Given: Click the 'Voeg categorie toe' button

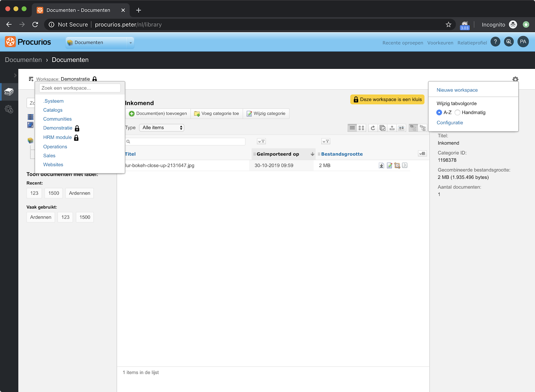Looking at the screenshot, I should pos(217,114).
